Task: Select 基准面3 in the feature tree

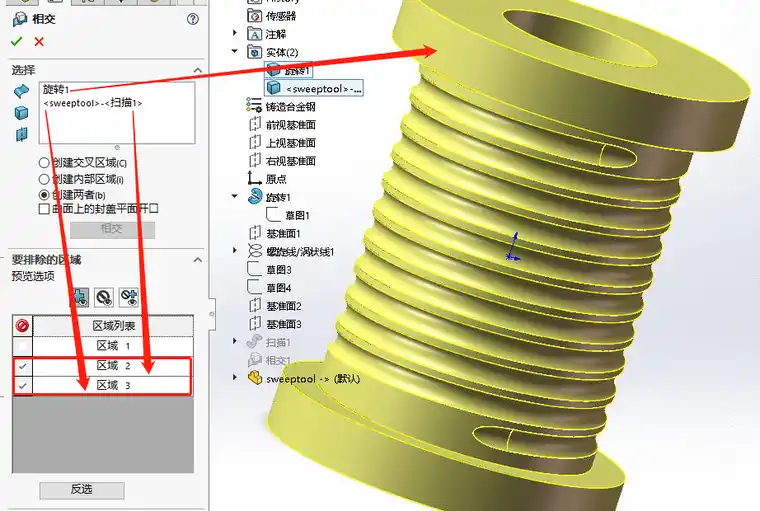Action: pyautogui.click(x=284, y=324)
